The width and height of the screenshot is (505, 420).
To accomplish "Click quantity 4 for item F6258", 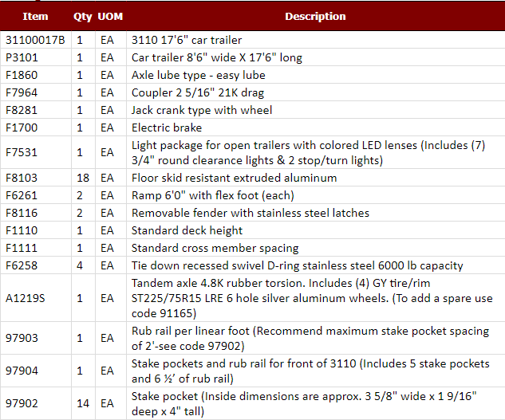I will (x=81, y=265).
